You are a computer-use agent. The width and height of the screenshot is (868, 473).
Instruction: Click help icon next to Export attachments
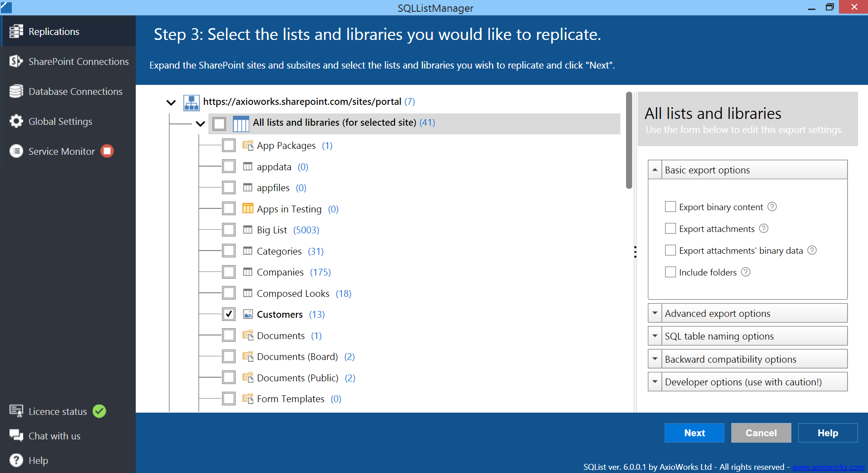[764, 228]
